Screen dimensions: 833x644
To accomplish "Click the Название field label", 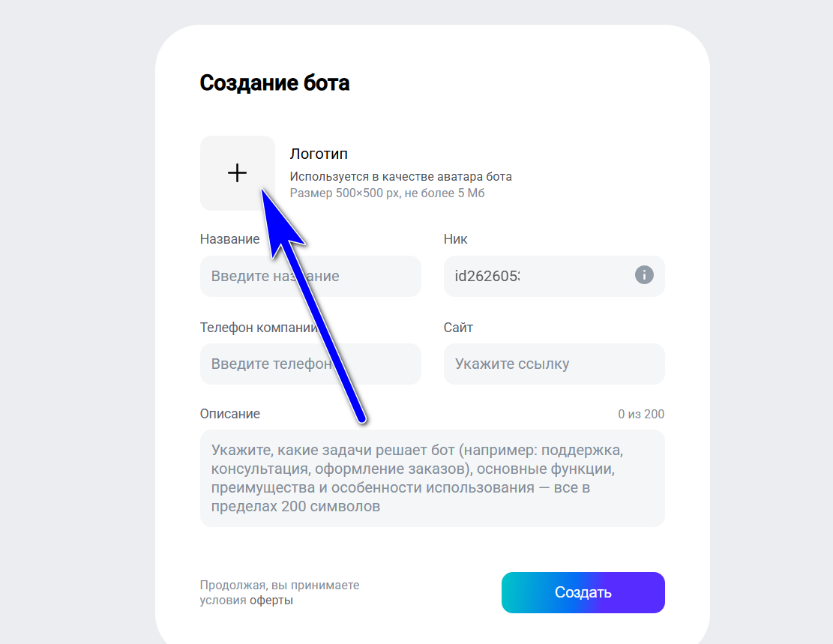I will coord(229,239).
